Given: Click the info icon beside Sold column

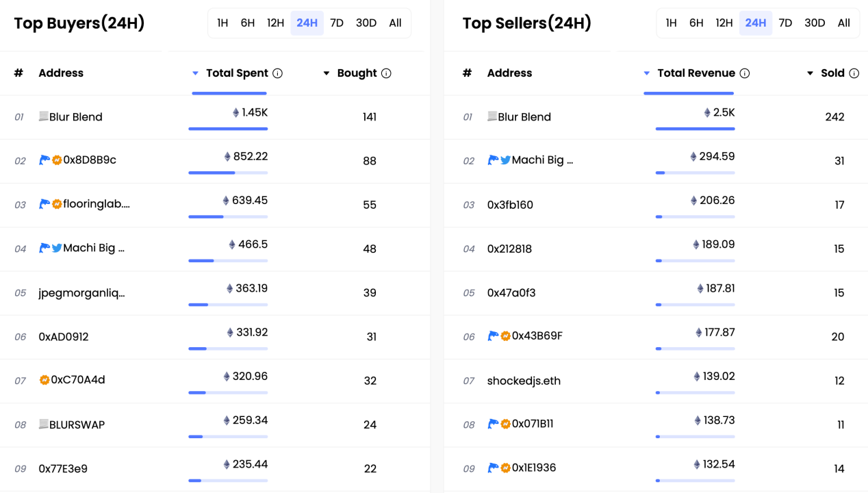Looking at the screenshot, I should (854, 73).
